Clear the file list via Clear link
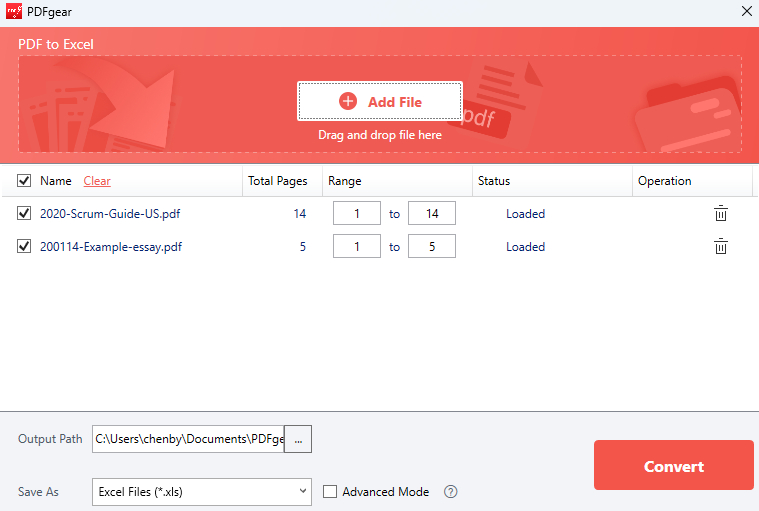759x511 pixels. (x=97, y=181)
